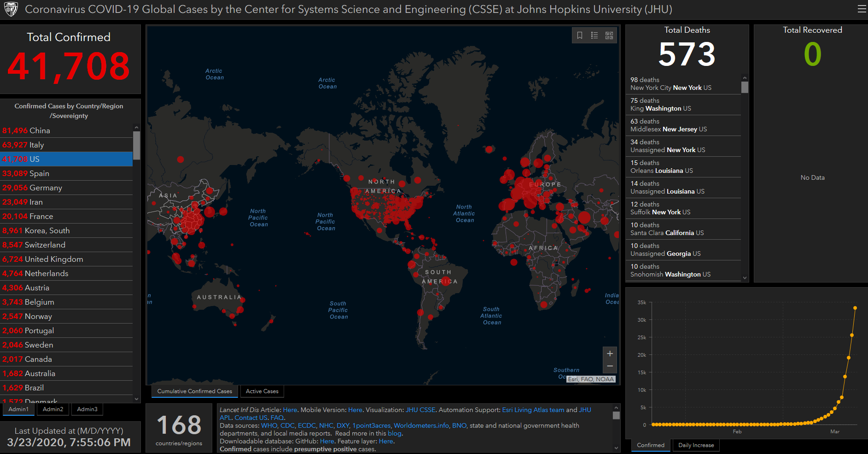Screen dimensions: 868x454
Task: Select the Admin3 tab
Action: 87,409
